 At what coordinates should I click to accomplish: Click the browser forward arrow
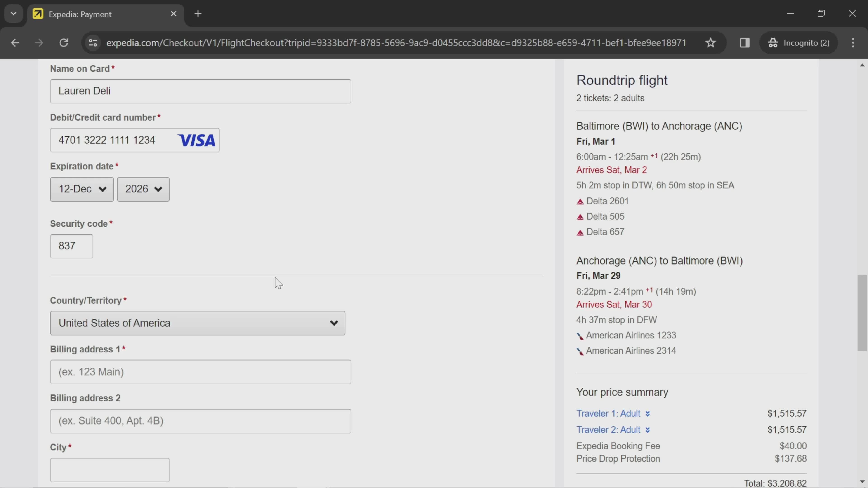click(39, 43)
